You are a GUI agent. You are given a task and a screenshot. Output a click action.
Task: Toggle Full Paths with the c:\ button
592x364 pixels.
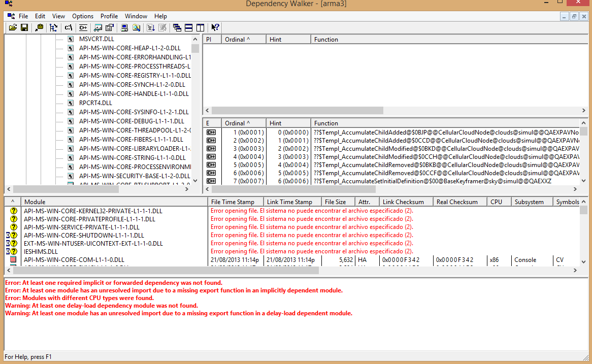point(69,28)
